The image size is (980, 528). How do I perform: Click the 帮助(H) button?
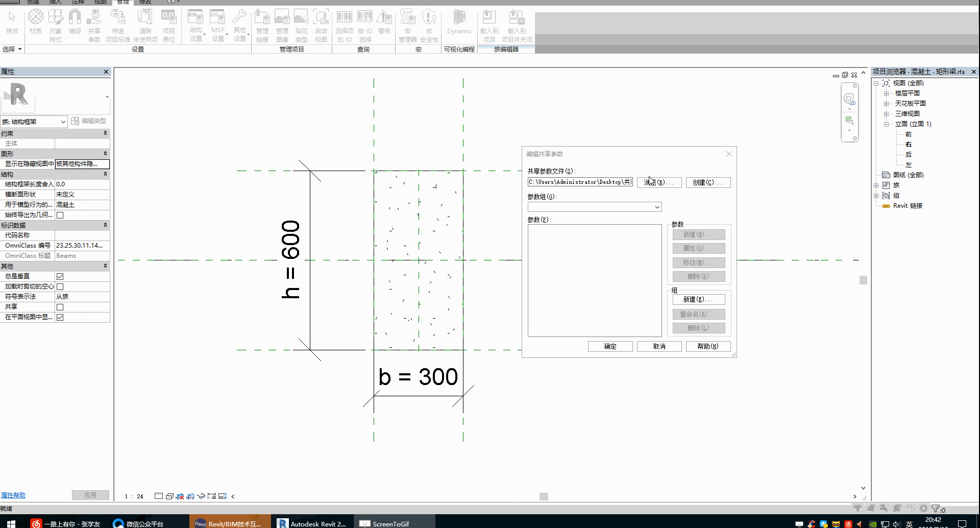[x=708, y=346]
